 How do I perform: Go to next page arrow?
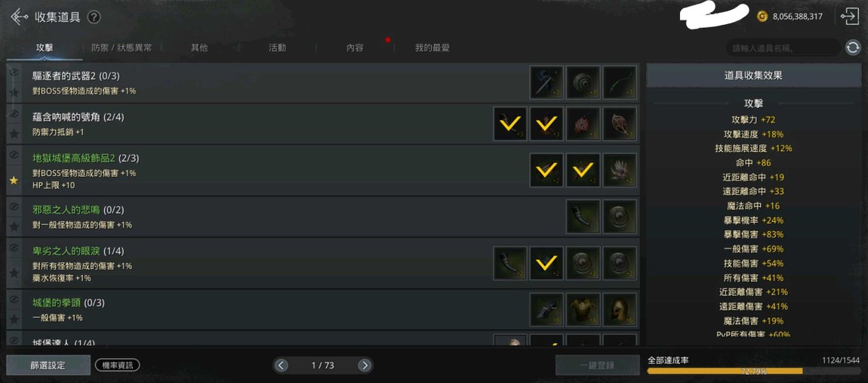coord(364,366)
